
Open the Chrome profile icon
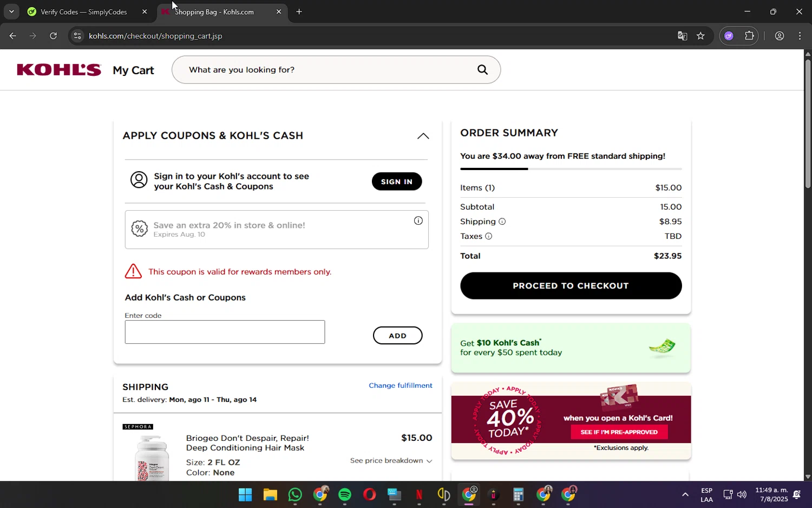click(780, 36)
